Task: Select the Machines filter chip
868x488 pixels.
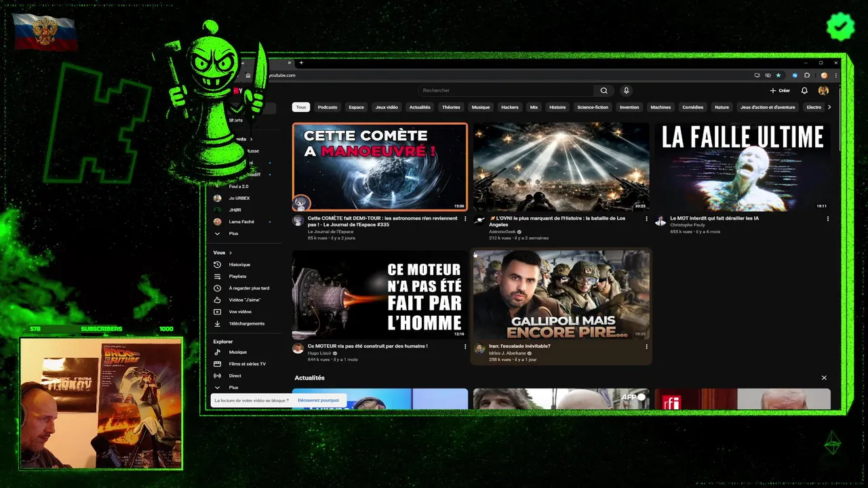Action: pyautogui.click(x=660, y=107)
